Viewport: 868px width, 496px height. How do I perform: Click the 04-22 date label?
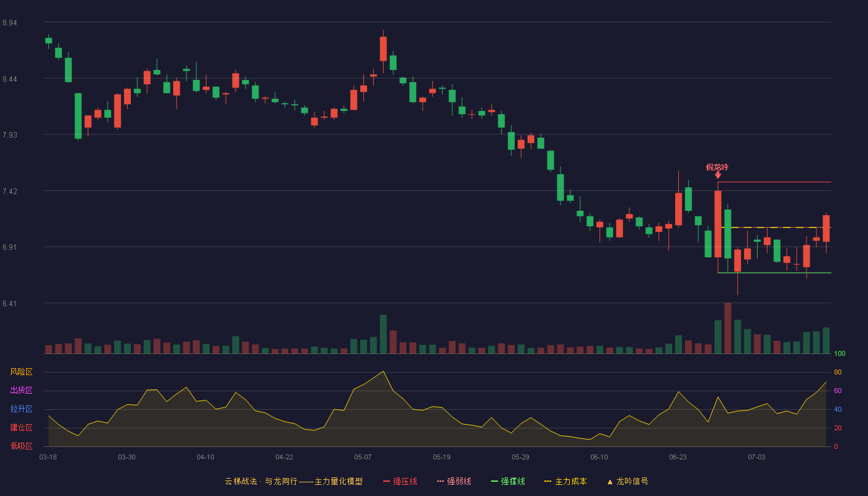(x=284, y=457)
